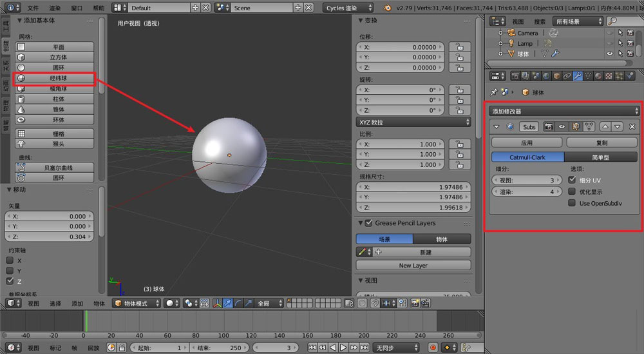644x354 pixels.
Task: Click the outliner search magnifier field
Action: click(x=625, y=21)
